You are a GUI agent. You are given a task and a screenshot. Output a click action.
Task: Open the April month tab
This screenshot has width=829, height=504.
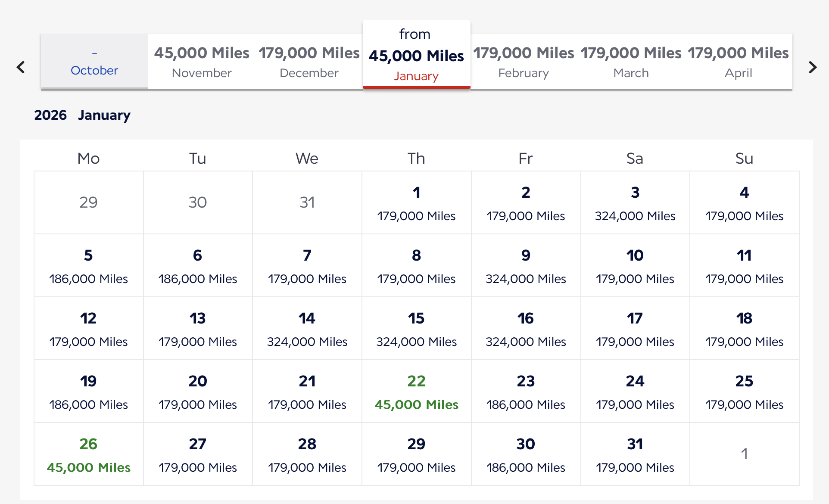click(738, 62)
